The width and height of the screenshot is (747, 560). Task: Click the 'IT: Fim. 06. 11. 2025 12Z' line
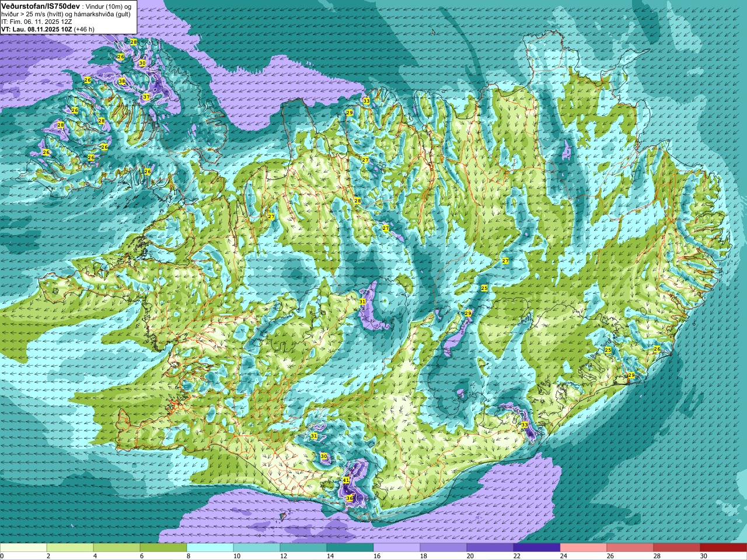pos(36,22)
